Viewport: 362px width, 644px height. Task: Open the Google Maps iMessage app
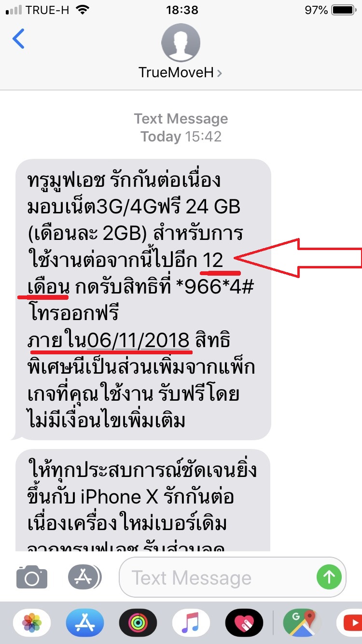click(x=302, y=623)
